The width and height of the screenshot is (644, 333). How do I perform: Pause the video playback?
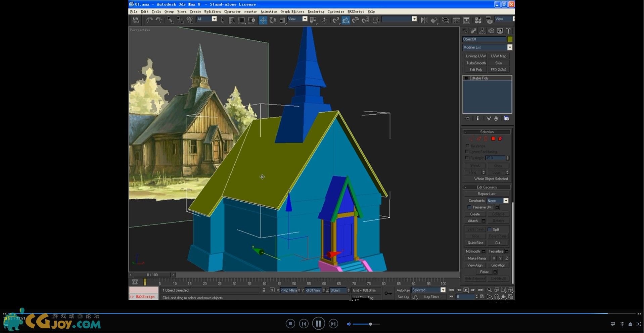pyautogui.click(x=318, y=324)
